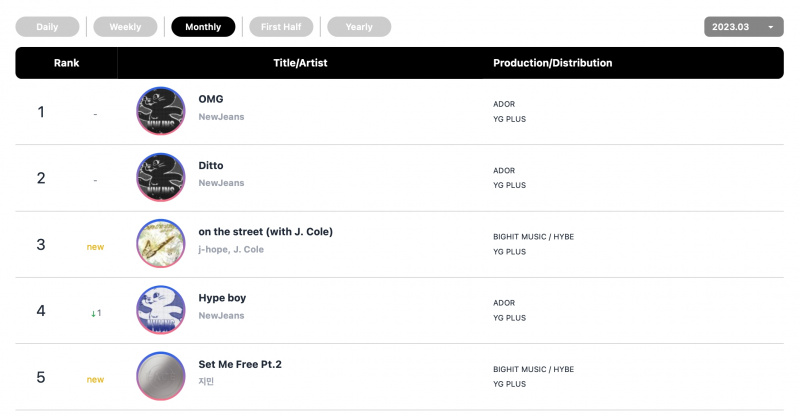
Task: Click on the street (with J. Cole) title
Action: point(265,232)
